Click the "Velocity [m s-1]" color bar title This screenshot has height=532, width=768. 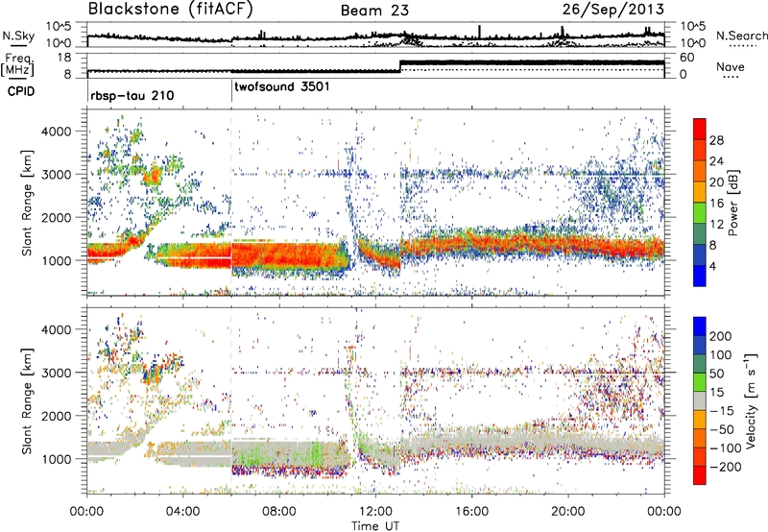click(x=751, y=400)
